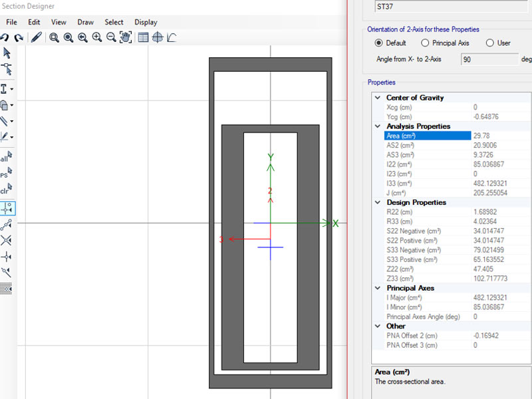This screenshot has height=399, width=532.
Task: Click the Clear Selection clr icon
Action: click(6, 189)
